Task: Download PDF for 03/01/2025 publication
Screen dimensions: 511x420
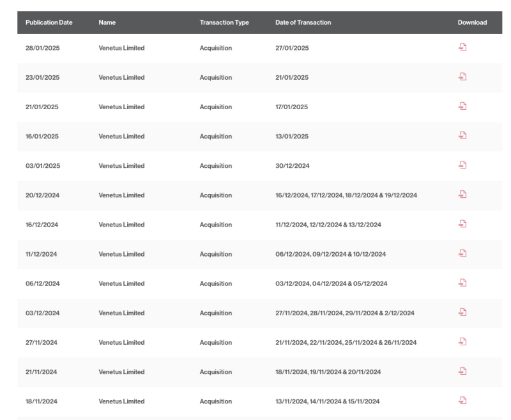Action: (x=462, y=165)
